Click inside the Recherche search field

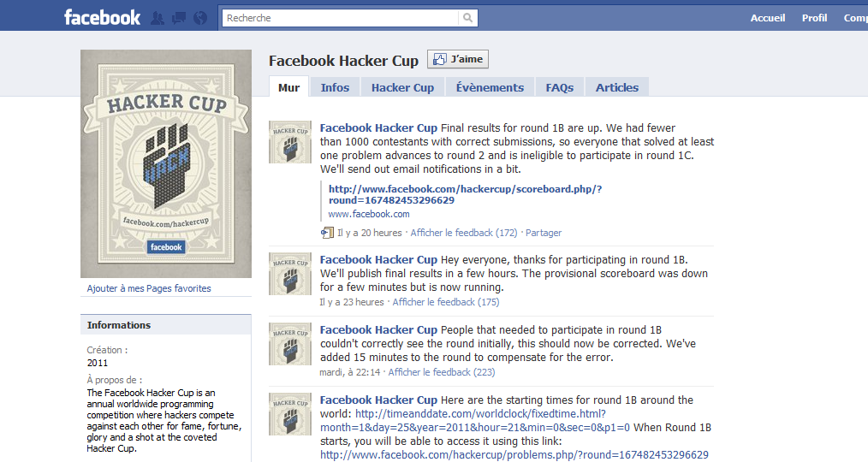coord(341,18)
